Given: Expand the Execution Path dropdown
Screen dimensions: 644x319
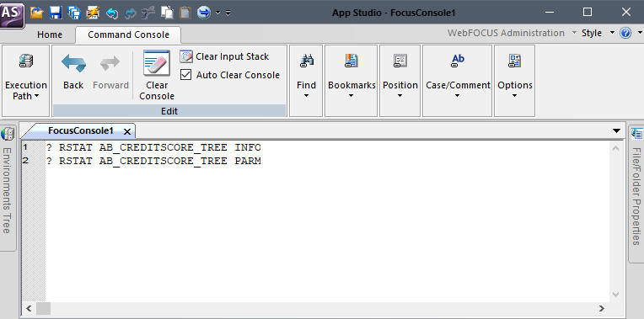Looking at the screenshot, I should click(x=25, y=91).
